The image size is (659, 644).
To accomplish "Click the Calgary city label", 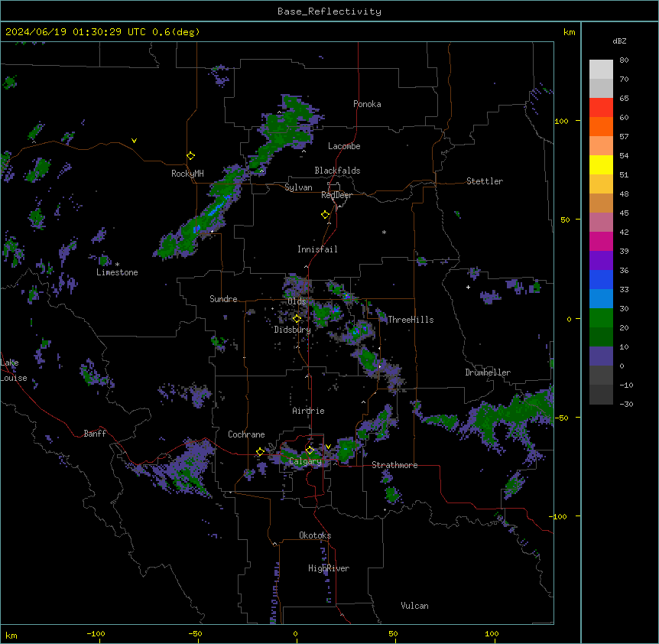I will [x=306, y=461].
